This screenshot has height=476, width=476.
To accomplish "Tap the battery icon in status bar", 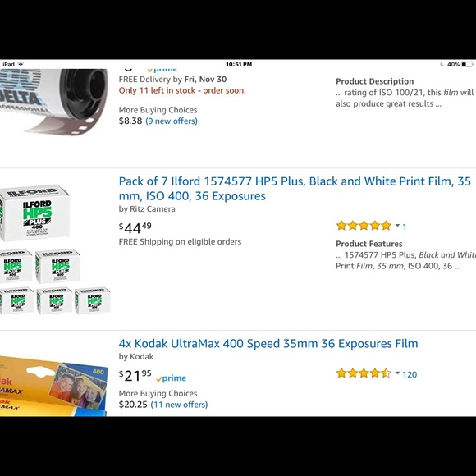I will pos(467,64).
